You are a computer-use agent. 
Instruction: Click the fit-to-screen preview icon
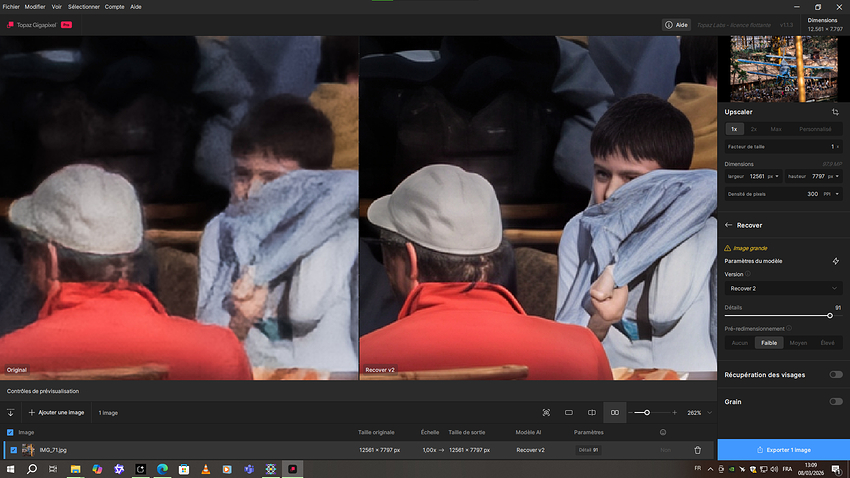coord(546,412)
